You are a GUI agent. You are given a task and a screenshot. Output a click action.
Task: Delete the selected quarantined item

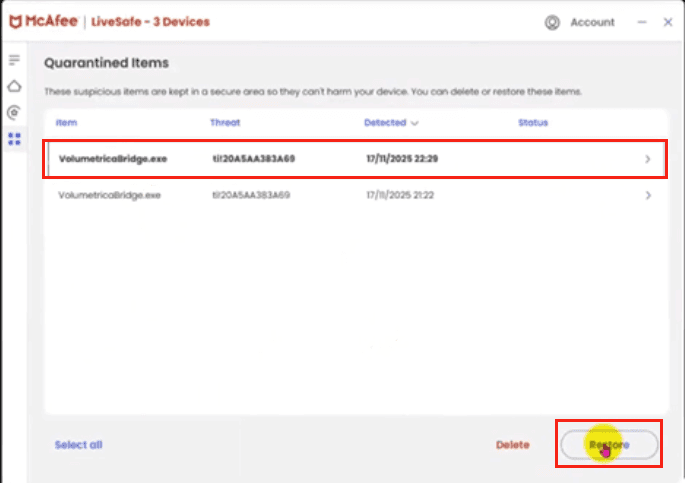[x=513, y=445]
